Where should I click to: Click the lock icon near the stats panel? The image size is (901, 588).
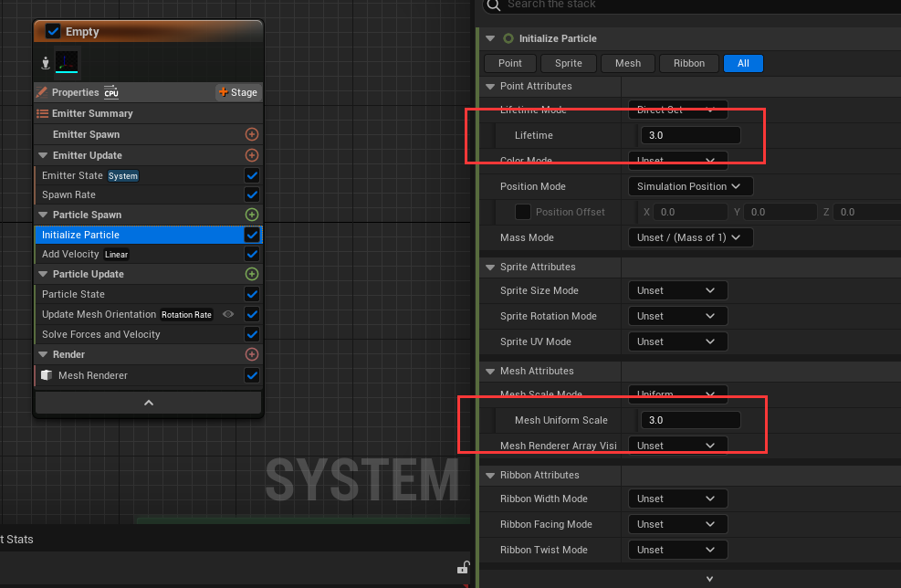[463, 567]
